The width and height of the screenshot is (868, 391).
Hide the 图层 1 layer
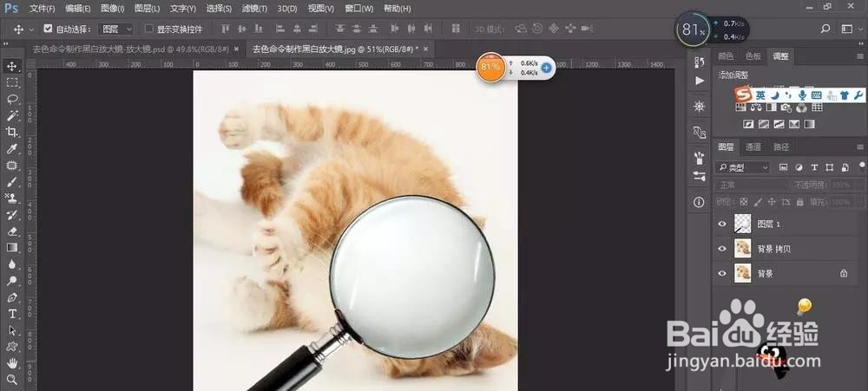point(722,224)
